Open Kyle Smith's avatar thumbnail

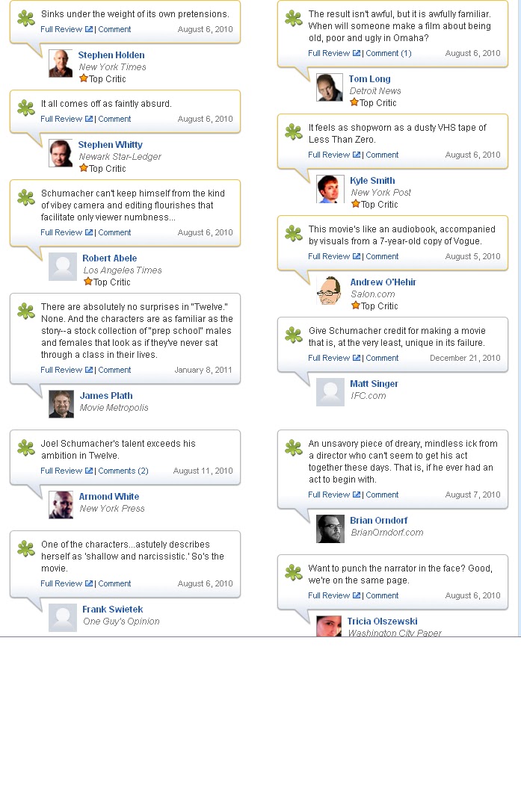click(x=330, y=189)
